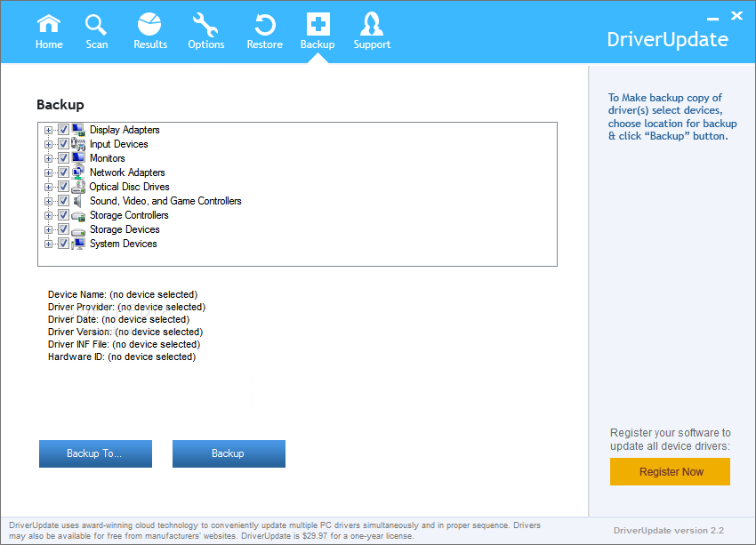Click the Network Adapters icon
Image resolution: width=756 pixels, height=545 pixels.
pos(78,172)
